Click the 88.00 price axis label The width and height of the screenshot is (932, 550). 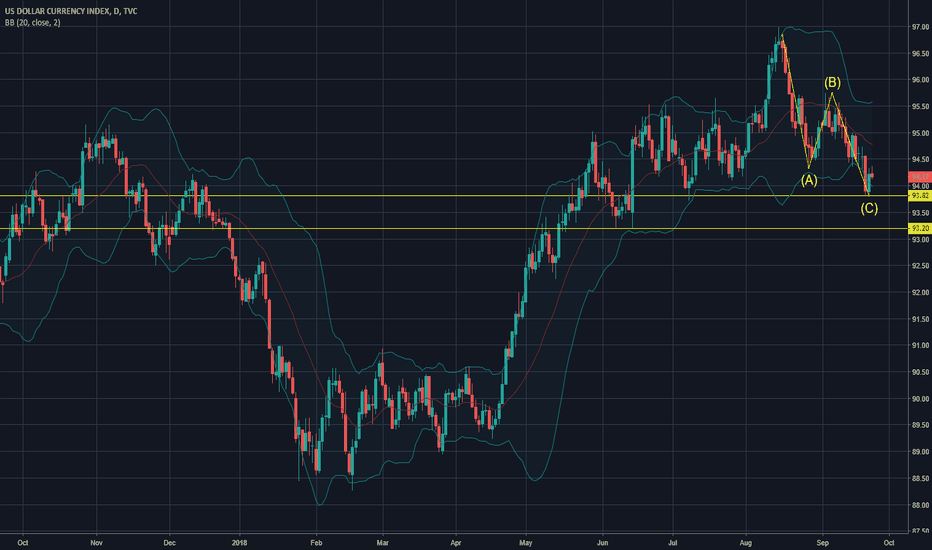point(920,505)
